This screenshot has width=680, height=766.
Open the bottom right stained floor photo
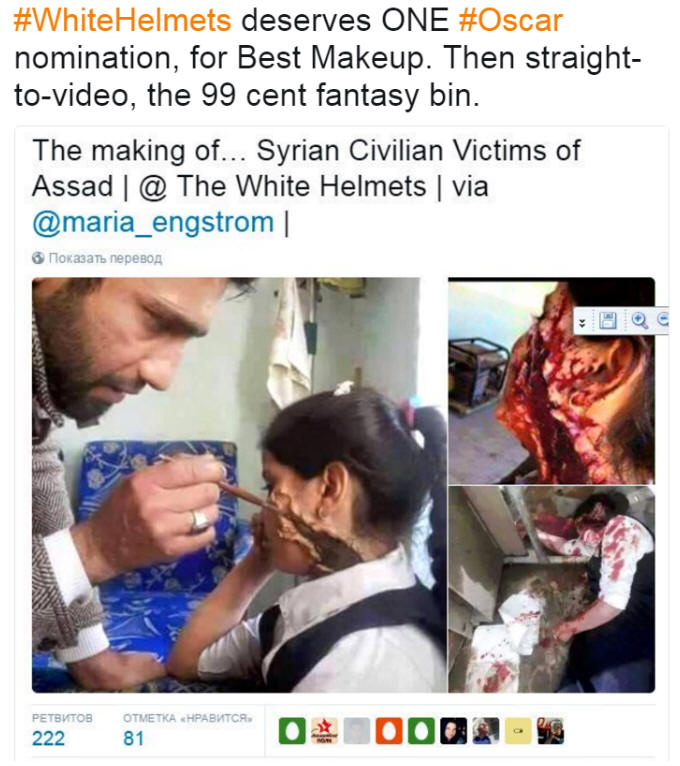pyautogui.click(x=552, y=589)
